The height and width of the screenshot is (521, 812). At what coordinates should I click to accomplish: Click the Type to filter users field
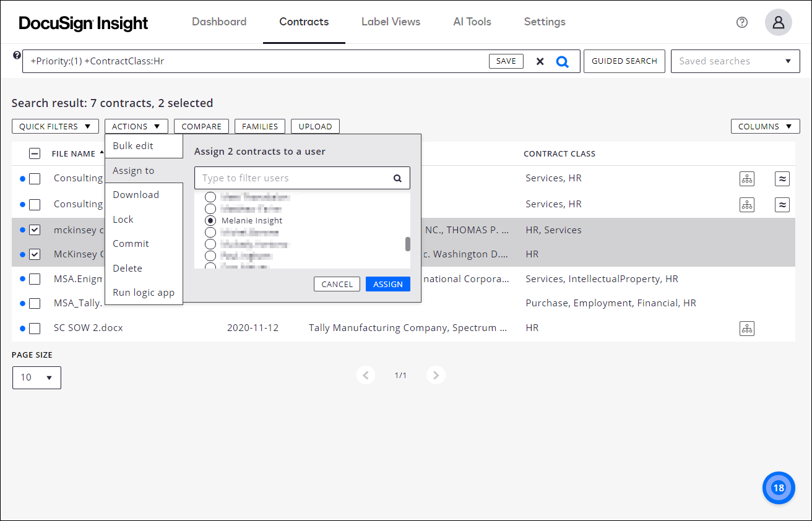click(291, 178)
